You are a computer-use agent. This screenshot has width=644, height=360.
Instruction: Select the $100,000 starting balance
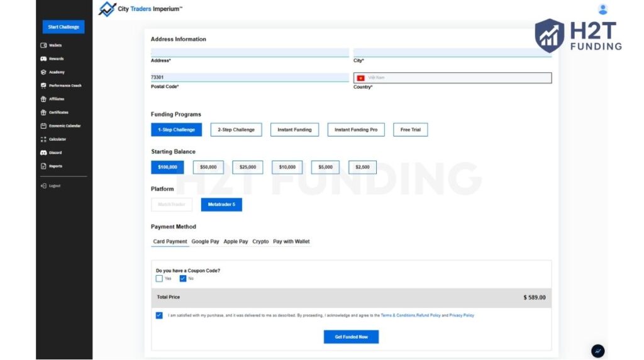tap(167, 167)
